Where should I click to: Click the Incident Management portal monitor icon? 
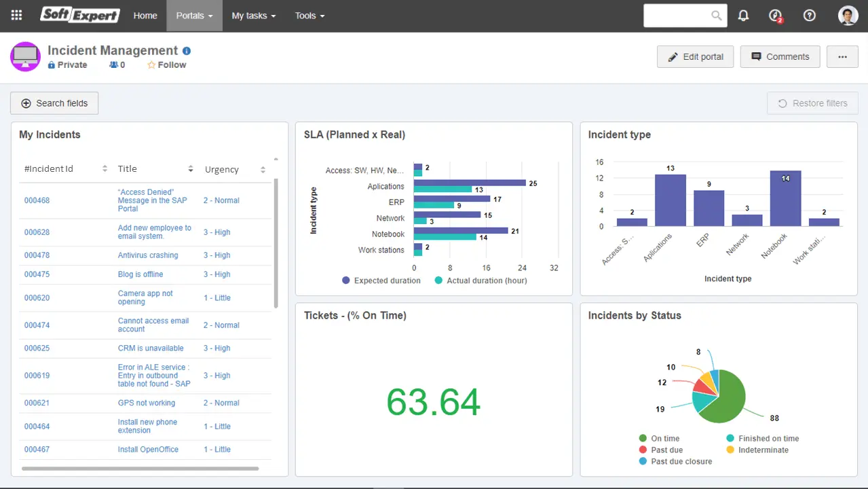[x=26, y=56]
